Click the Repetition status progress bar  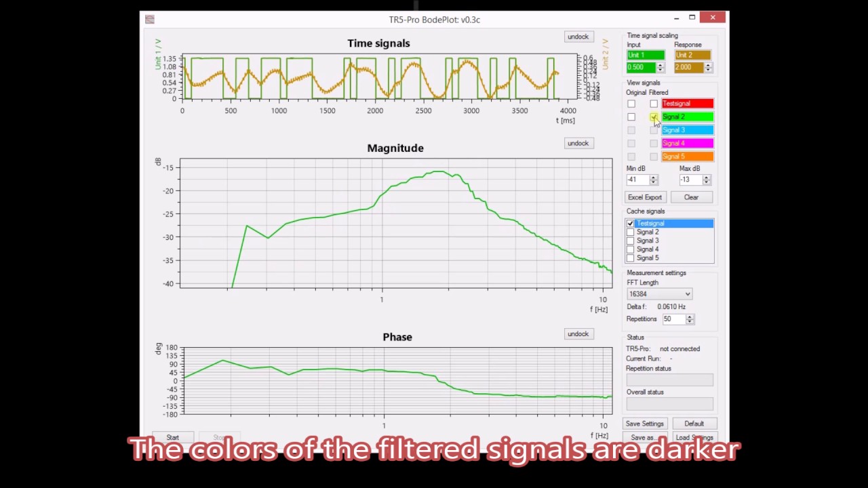pos(669,380)
